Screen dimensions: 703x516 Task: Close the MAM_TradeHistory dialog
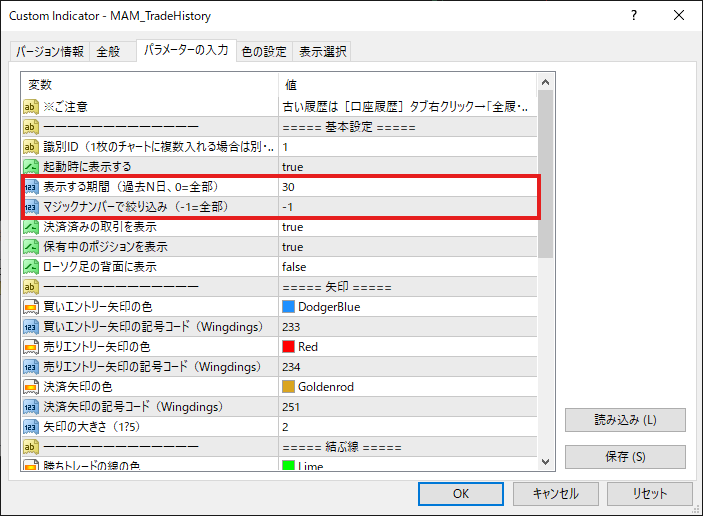[x=679, y=15]
